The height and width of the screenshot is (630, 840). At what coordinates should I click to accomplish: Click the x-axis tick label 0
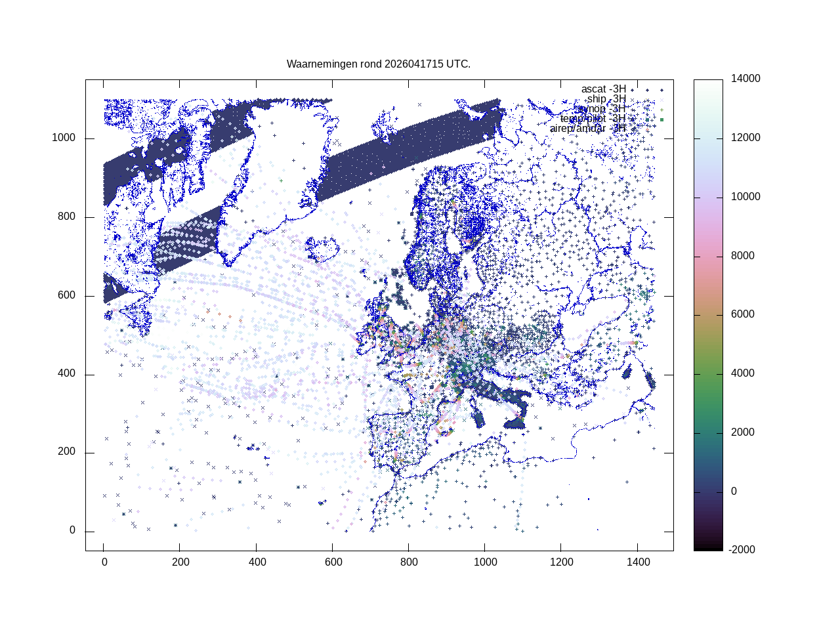(x=104, y=562)
